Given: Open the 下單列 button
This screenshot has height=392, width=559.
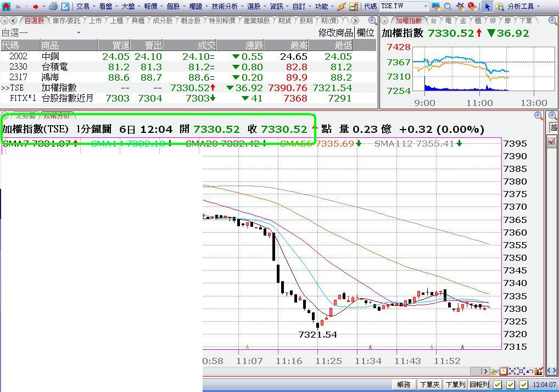Looking at the screenshot, I should 455,385.
